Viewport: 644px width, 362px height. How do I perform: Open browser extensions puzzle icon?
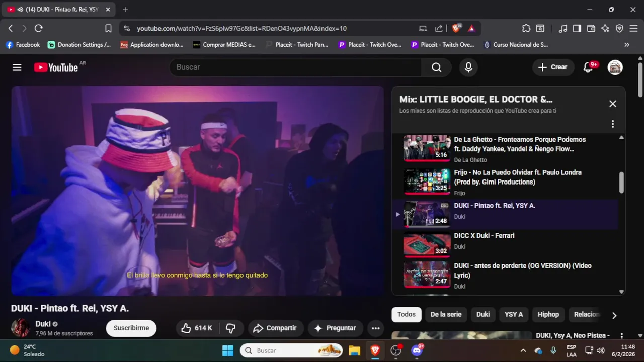click(526, 29)
